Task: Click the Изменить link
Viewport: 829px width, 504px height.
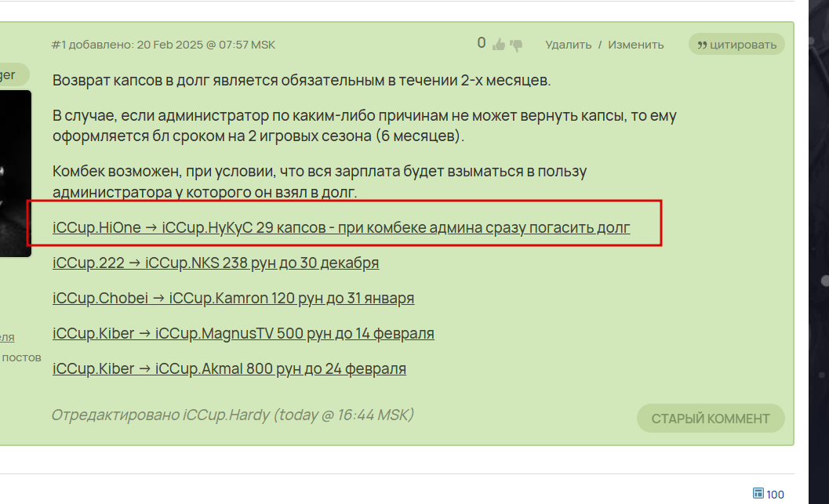Action: coord(635,45)
